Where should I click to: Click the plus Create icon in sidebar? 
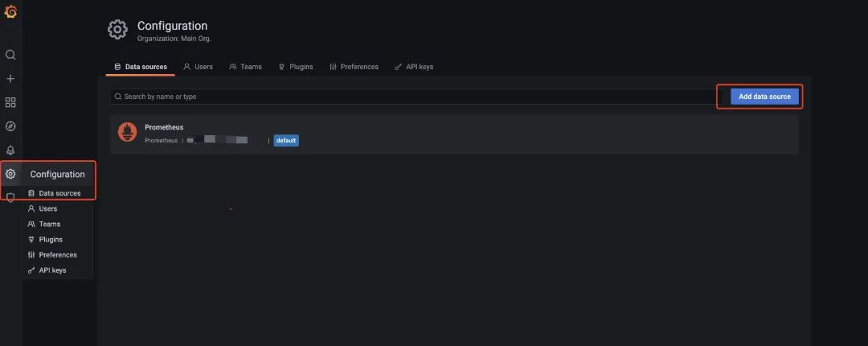pyautogui.click(x=10, y=79)
